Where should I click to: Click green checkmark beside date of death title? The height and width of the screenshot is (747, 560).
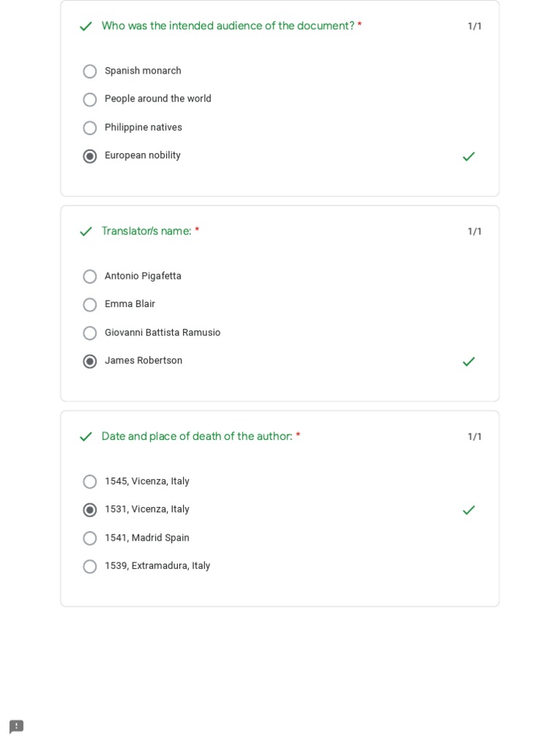[x=86, y=436]
